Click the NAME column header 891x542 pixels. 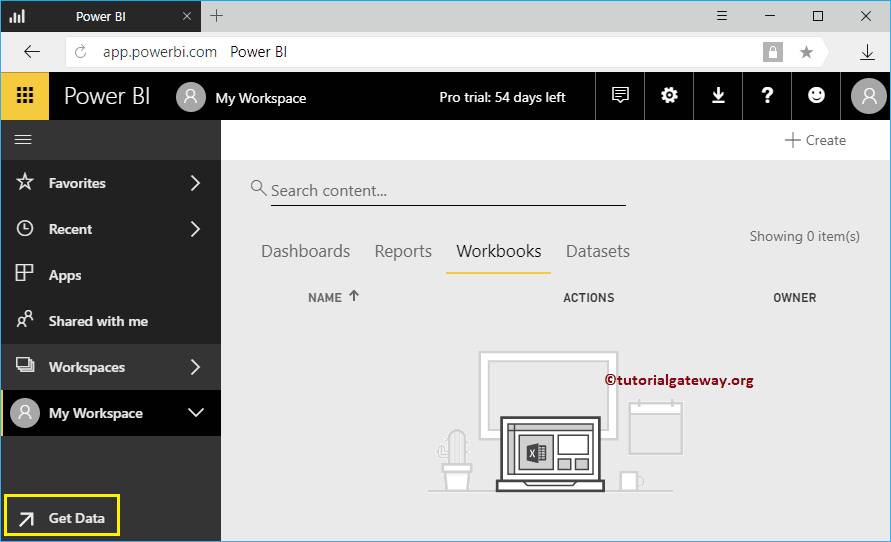click(x=325, y=298)
